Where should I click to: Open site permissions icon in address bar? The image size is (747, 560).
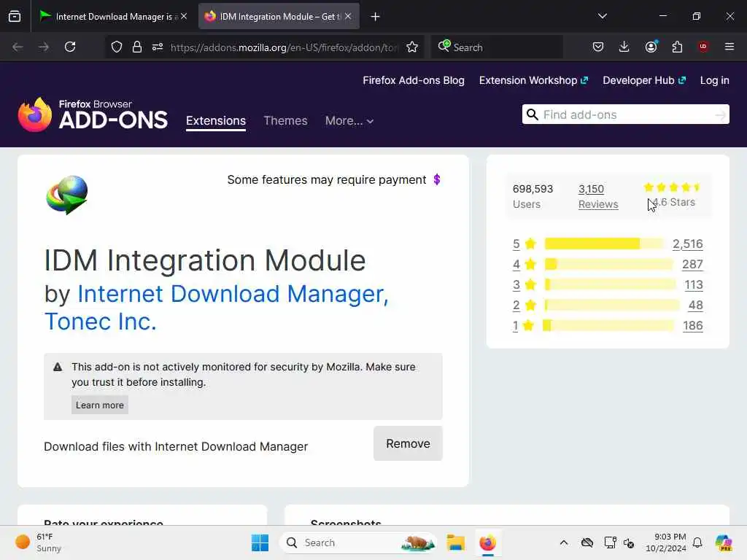pos(158,47)
